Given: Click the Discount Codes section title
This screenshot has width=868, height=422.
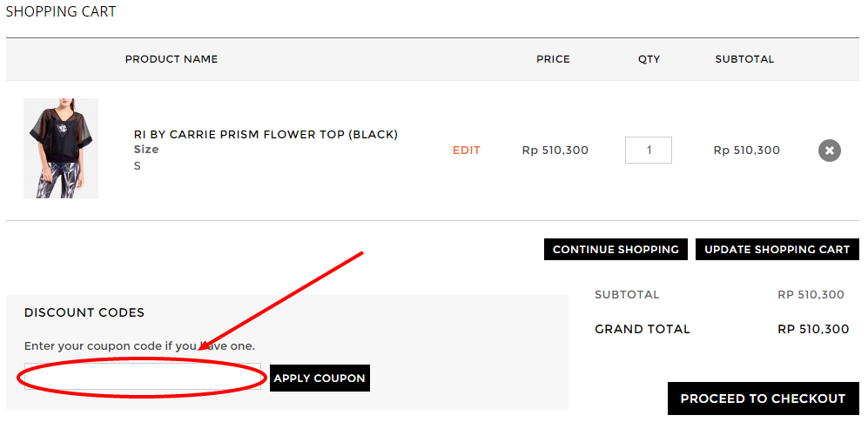Looking at the screenshot, I should (x=84, y=312).
